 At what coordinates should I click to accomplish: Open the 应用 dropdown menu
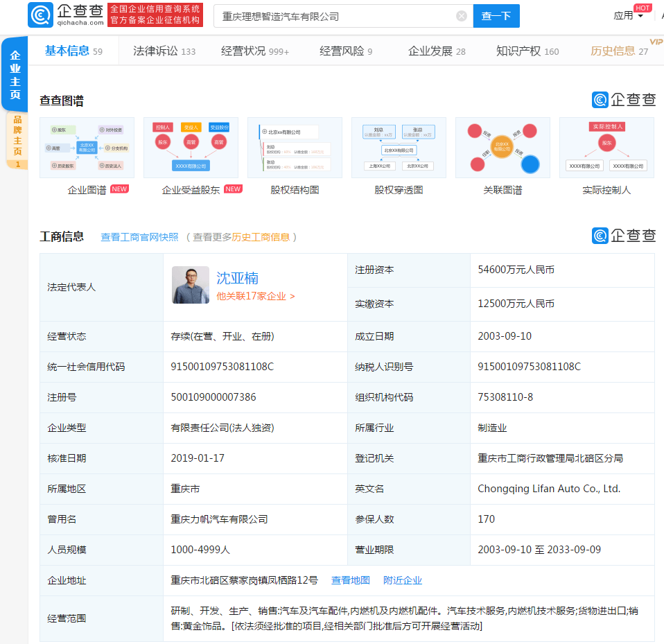pos(629,16)
